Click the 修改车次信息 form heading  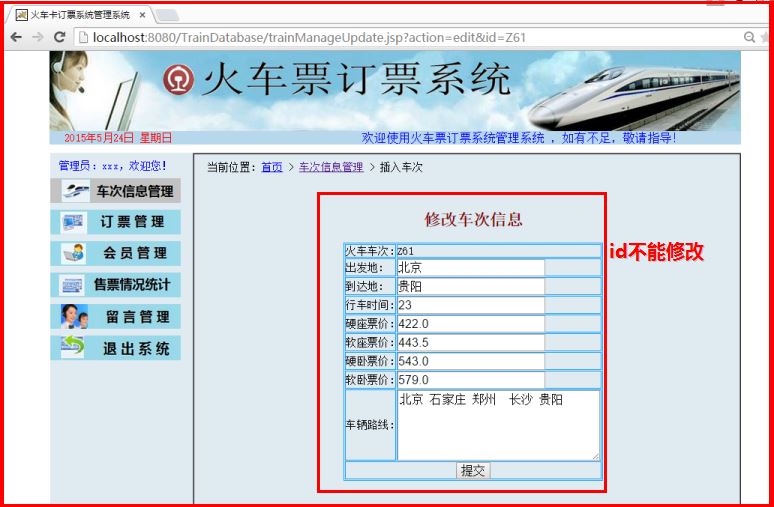473,219
